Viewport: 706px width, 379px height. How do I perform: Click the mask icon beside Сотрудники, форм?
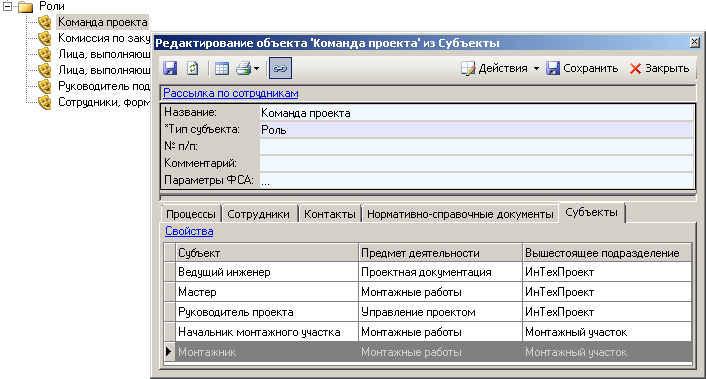[45, 102]
